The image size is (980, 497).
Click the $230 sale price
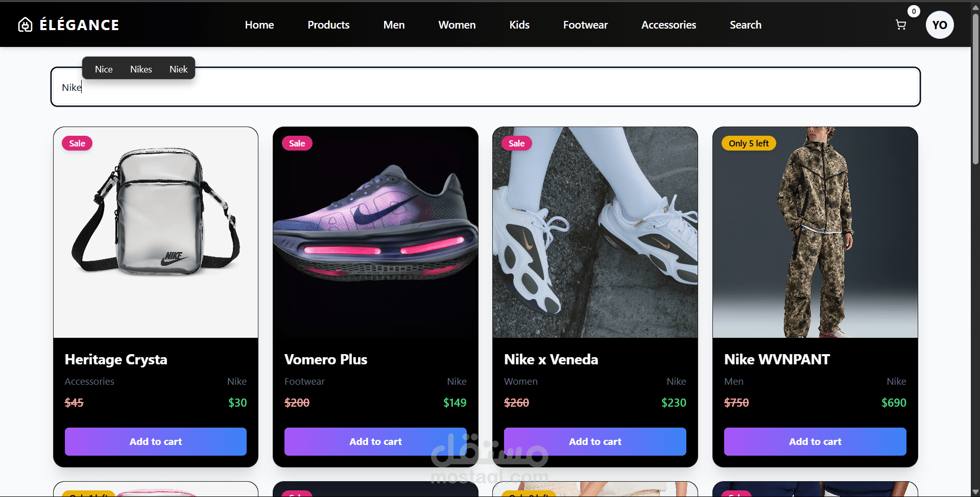click(674, 403)
